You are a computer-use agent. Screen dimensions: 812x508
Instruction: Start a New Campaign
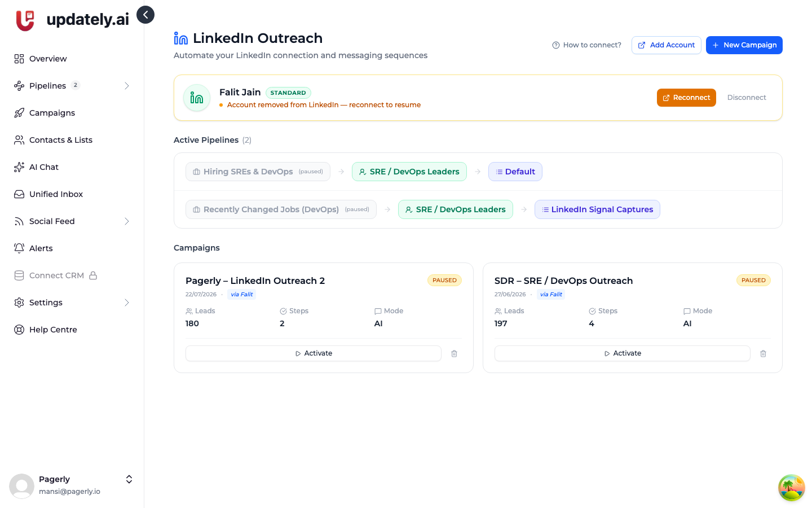click(744, 45)
